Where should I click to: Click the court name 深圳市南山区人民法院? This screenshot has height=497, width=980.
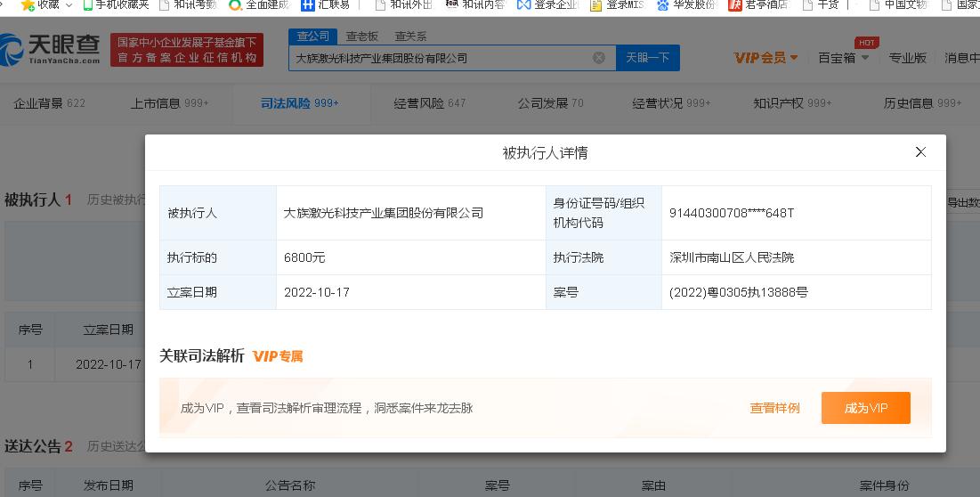pos(732,257)
